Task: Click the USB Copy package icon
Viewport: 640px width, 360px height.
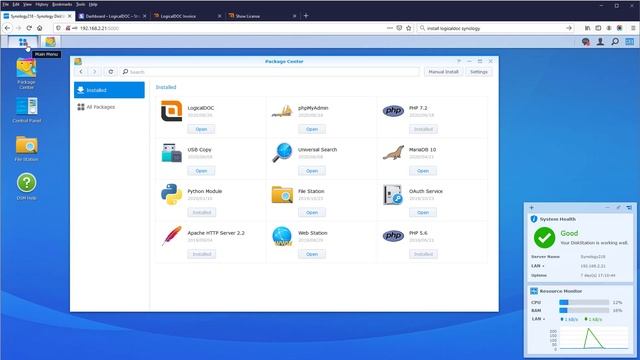Action: click(x=171, y=153)
